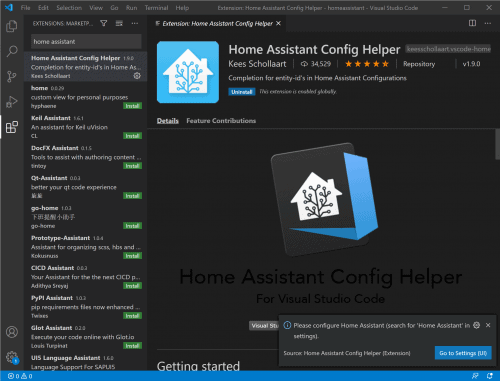This screenshot has width=500, height=381.
Task: Open the Selection menu
Action: click(x=69, y=8)
